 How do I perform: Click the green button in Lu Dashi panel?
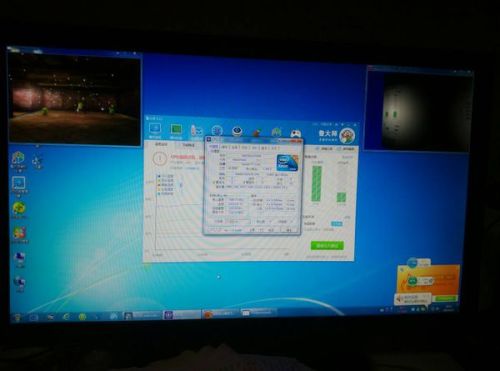(327, 246)
